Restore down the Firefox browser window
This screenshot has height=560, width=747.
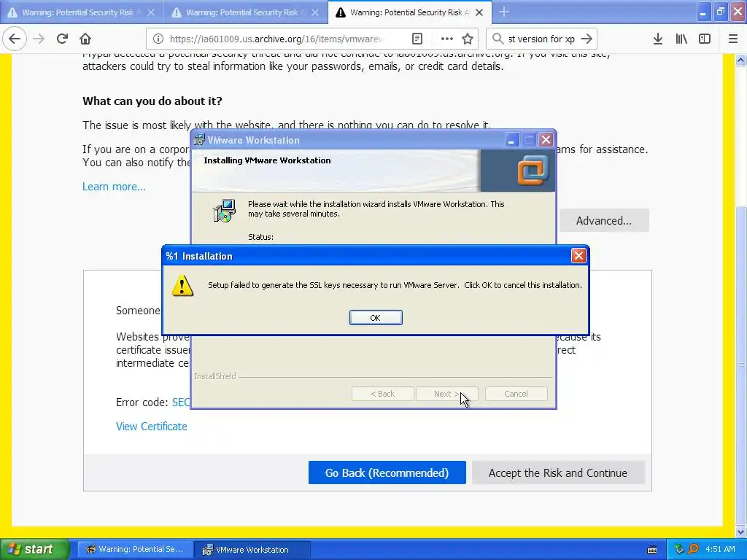[720, 12]
